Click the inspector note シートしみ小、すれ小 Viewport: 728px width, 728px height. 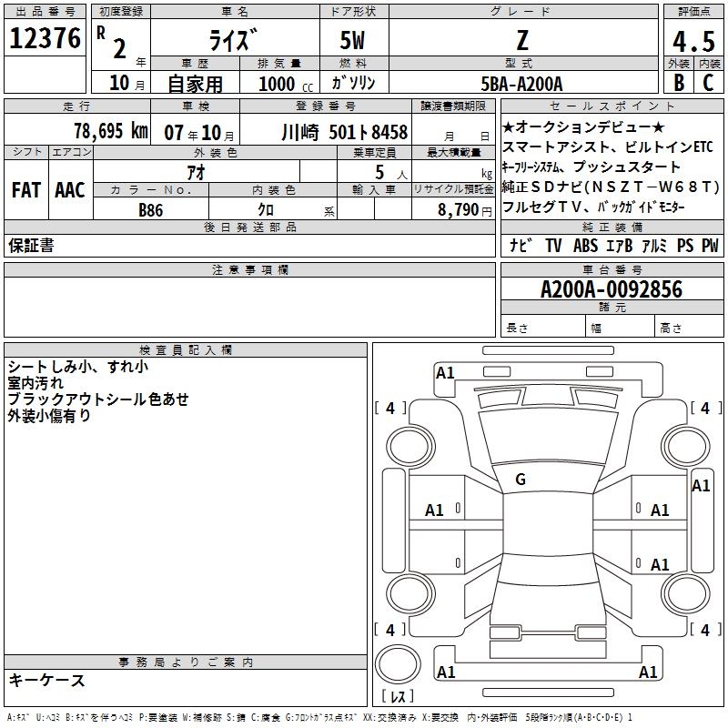click(x=78, y=367)
